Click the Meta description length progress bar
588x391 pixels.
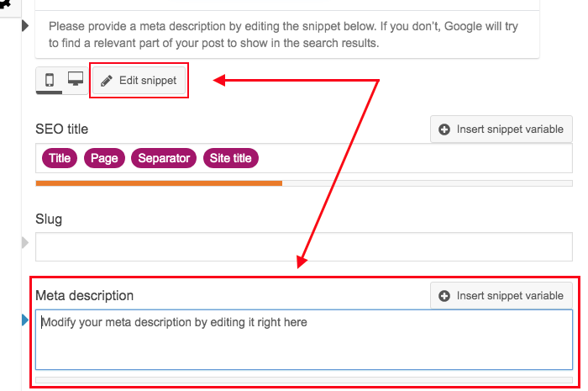tap(303, 380)
